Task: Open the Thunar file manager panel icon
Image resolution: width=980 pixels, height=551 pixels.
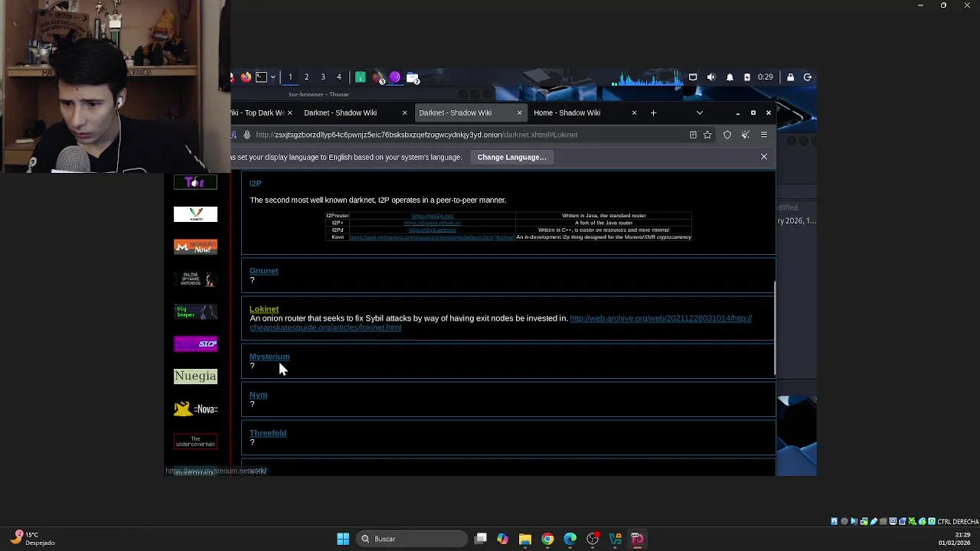Action: [413, 77]
